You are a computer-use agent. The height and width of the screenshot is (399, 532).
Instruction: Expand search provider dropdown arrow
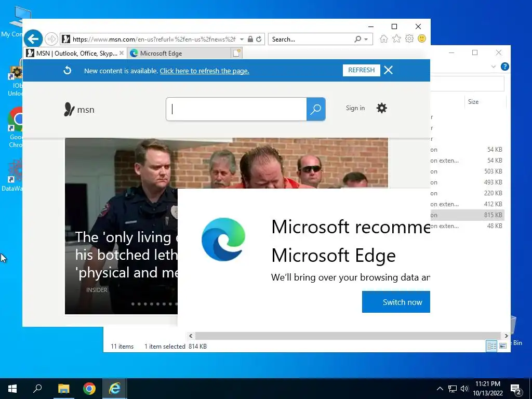click(366, 39)
